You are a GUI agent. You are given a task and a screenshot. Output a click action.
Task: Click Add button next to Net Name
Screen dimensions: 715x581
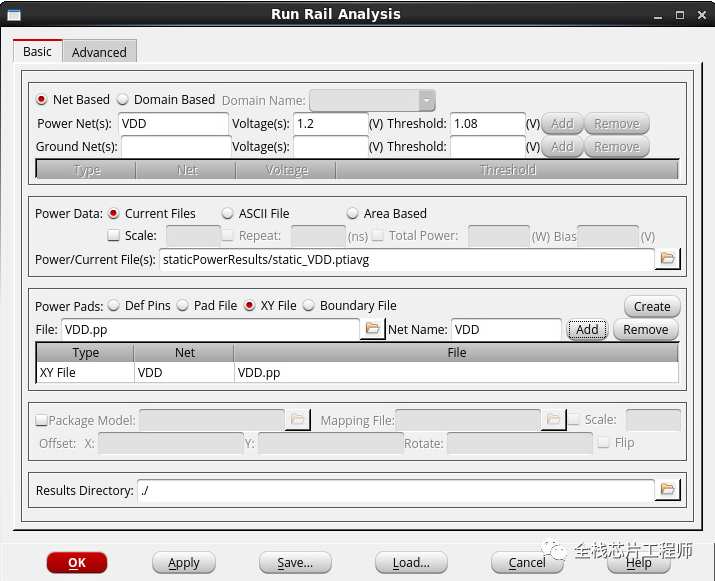tap(587, 329)
